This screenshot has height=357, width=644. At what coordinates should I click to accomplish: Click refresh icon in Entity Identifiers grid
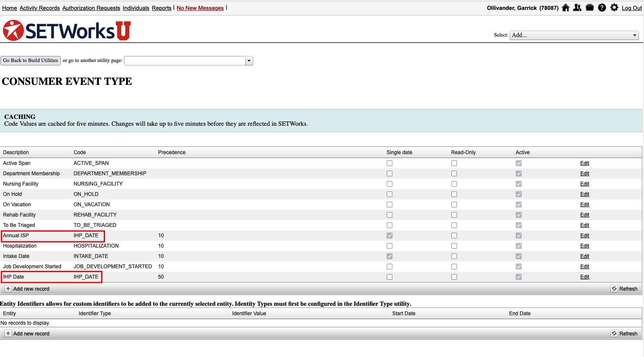pos(614,333)
